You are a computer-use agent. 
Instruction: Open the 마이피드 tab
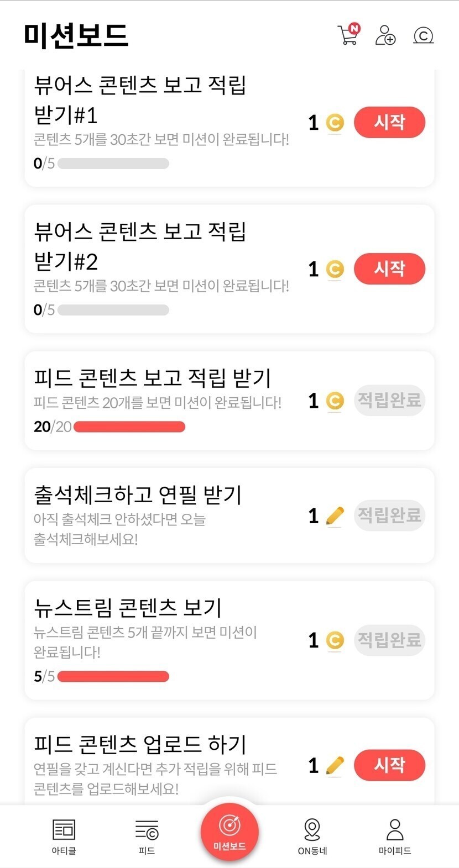395,836
